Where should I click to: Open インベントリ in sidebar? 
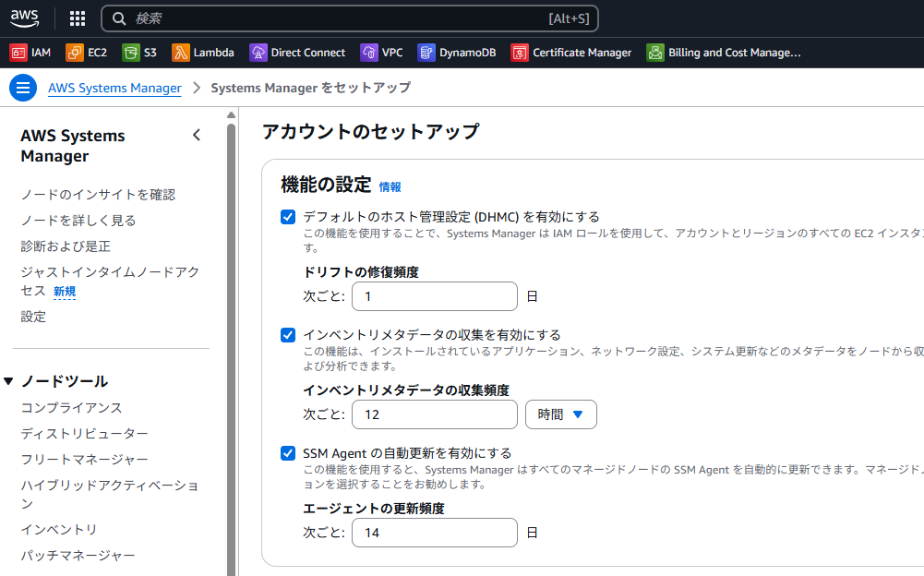[x=59, y=530]
